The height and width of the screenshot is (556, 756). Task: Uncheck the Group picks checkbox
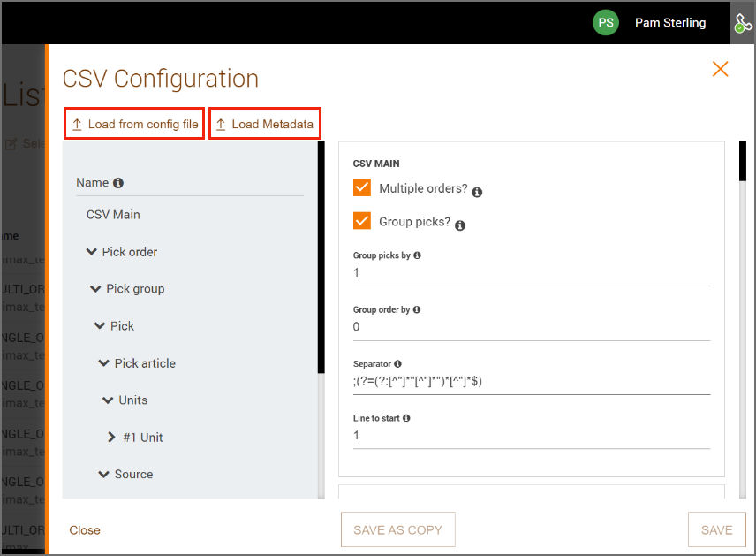(362, 221)
